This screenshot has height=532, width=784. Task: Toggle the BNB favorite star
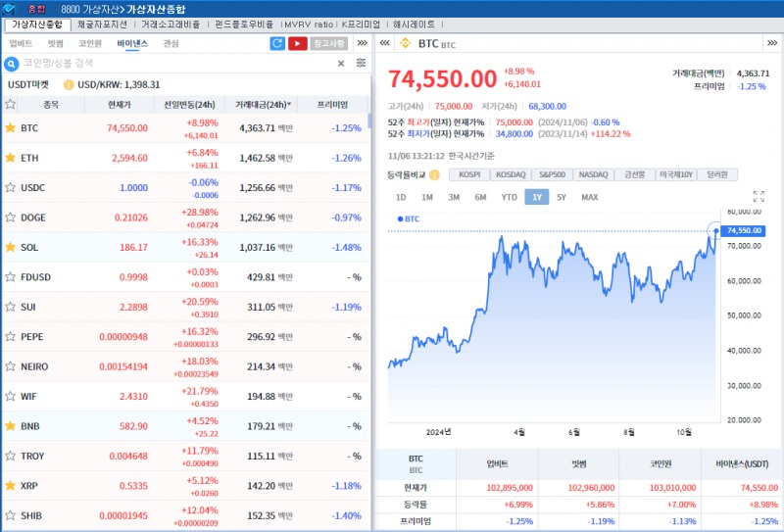click(11, 426)
